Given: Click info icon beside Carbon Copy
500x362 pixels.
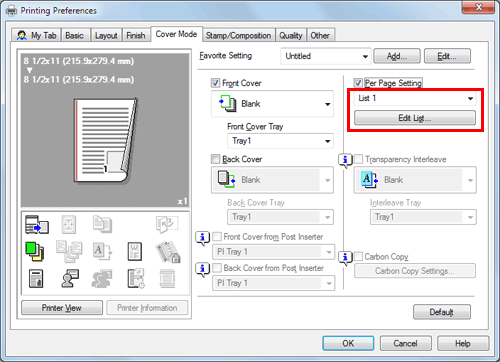Looking at the screenshot, I should tap(345, 258).
